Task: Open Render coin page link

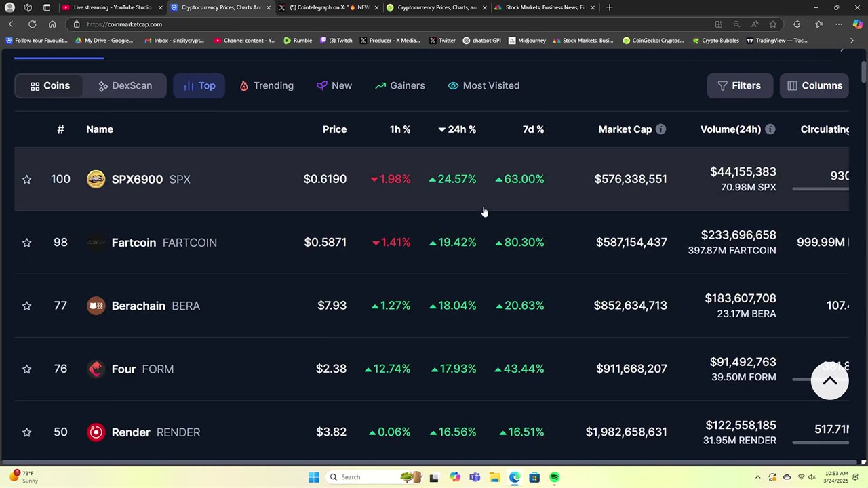Action: (155, 432)
